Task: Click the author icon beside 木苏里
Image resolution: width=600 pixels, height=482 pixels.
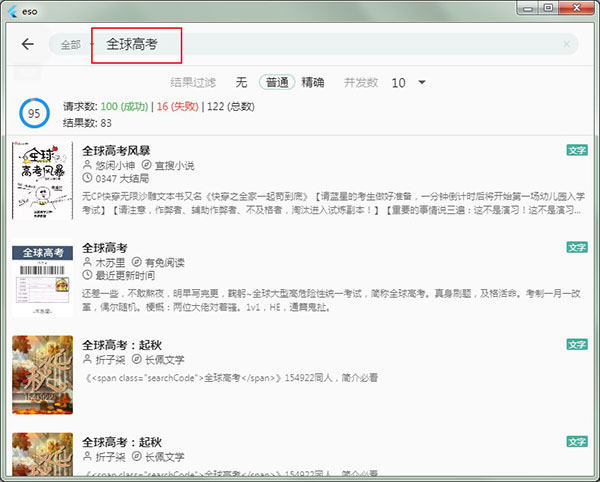Action: point(87,262)
